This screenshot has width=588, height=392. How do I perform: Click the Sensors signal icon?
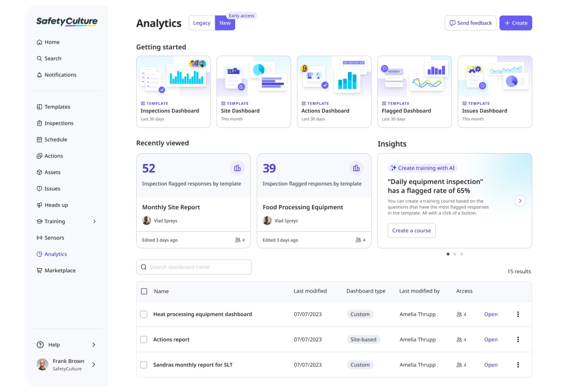39,238
